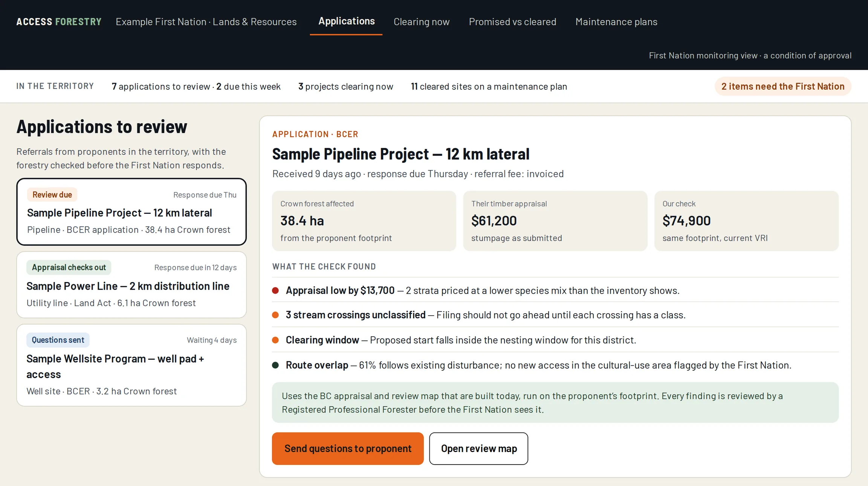Click 3 projects clearing now summary
The height and width of the screenshot is (486, 868).
point(345,86)
